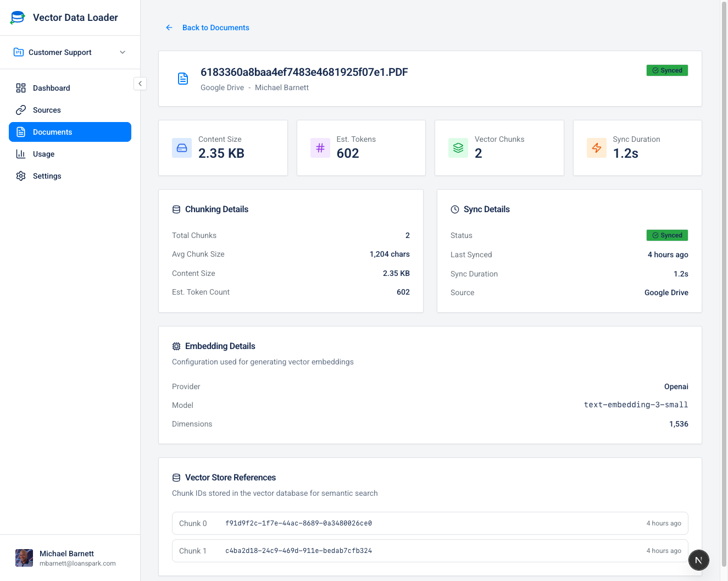
Task: Click the Back to Documents link
Action: pyautogui.click(x=215, y=27)
